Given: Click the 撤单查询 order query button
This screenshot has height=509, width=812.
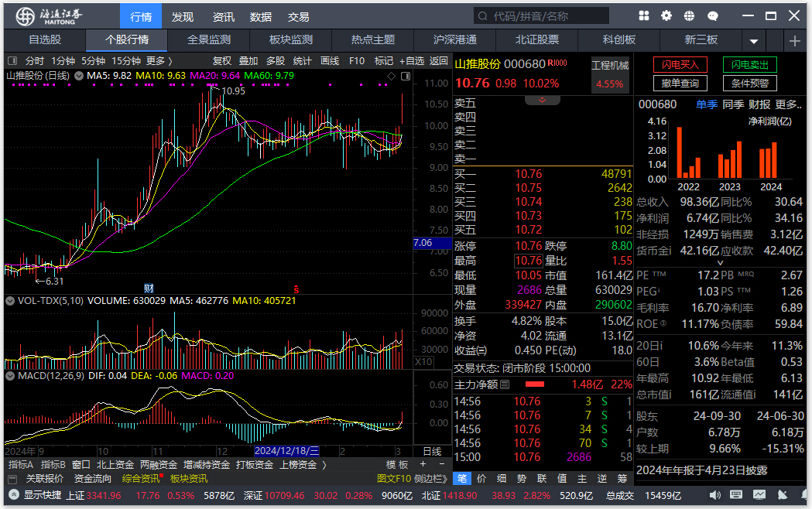Looking at the screenshot, I should [x=680, y=83].
